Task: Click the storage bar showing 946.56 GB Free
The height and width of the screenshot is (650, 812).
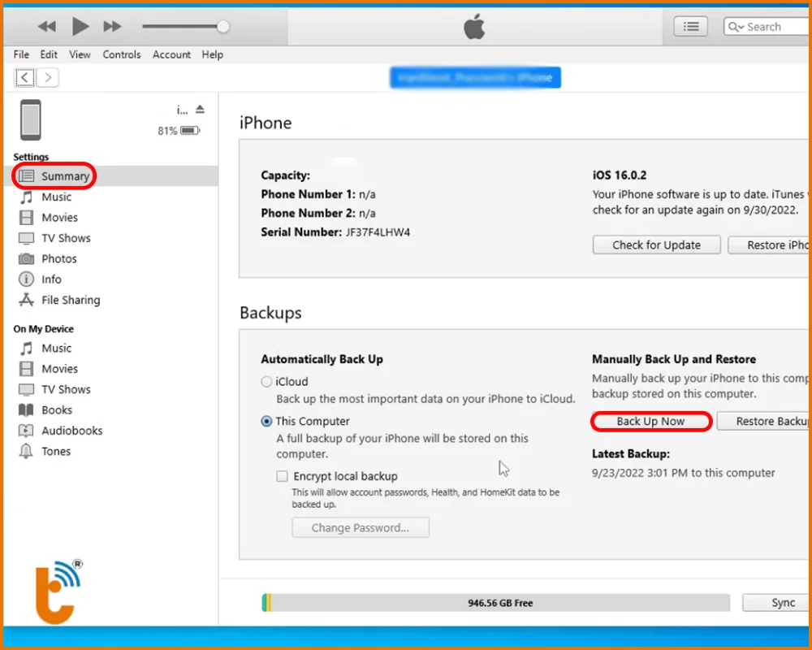Action: [x=496, y=603]
